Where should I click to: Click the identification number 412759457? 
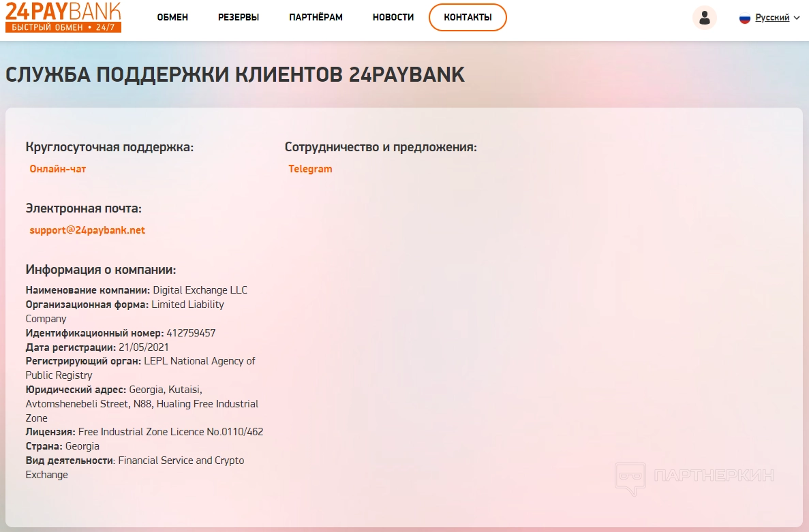[191, 333]
